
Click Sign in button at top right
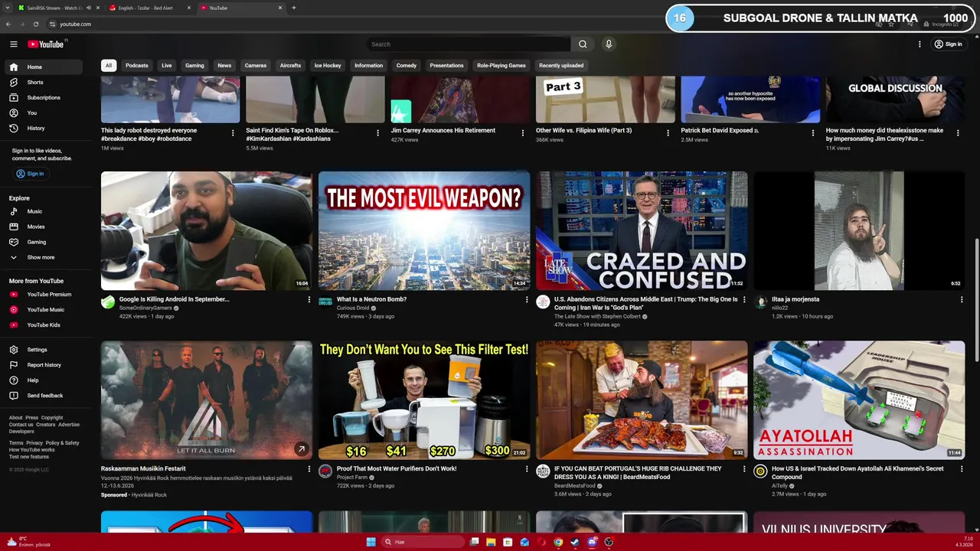coord(948,44)
